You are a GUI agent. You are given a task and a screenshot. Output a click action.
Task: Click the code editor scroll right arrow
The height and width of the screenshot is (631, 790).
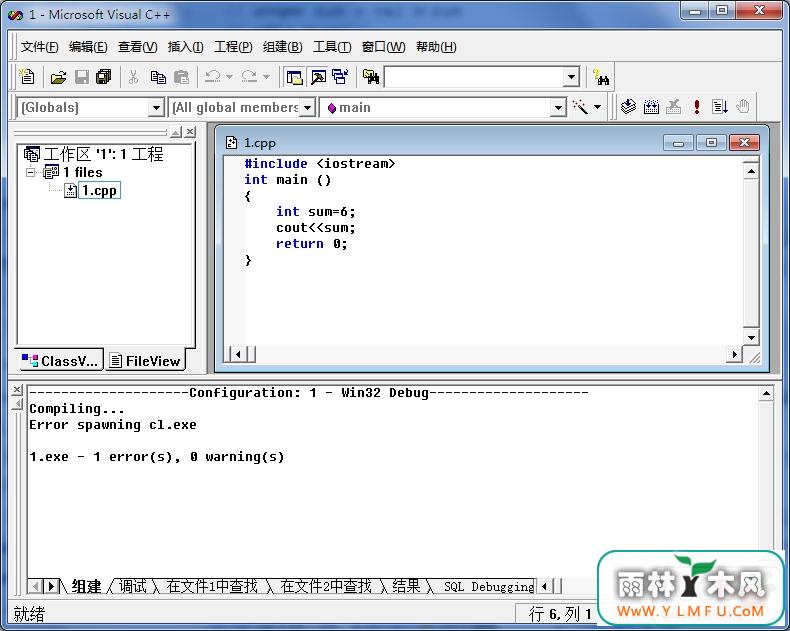[x=734, y=354]
